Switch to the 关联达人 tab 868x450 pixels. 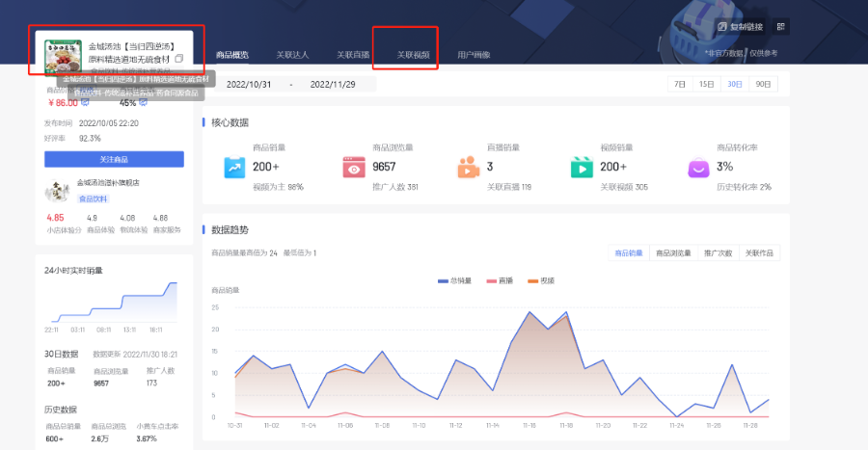click(x=292, y=55)
